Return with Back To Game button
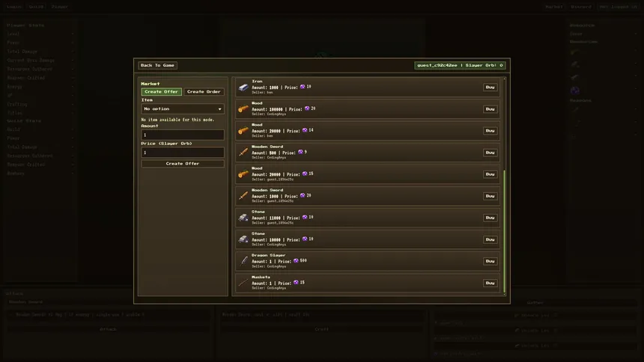This screenshot has height=362, width=644. [157, 65]
